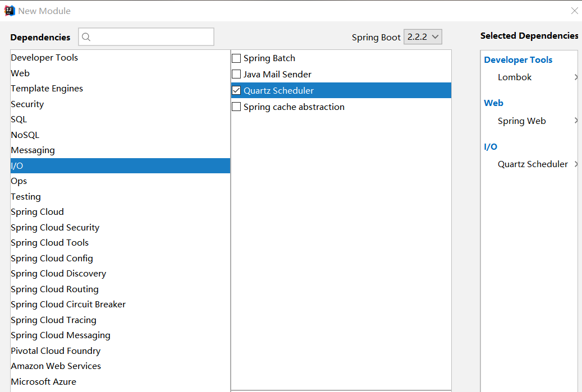Click the Spring Batch label
The height and width of the screenshot is (392, 582).
[x=269, y=58]
